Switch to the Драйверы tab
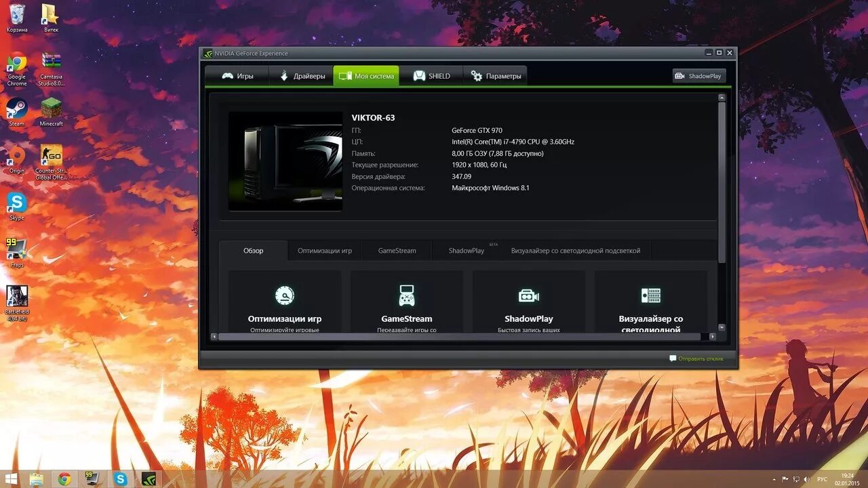Viewport: 868px width, 488px height. (302, 76)
